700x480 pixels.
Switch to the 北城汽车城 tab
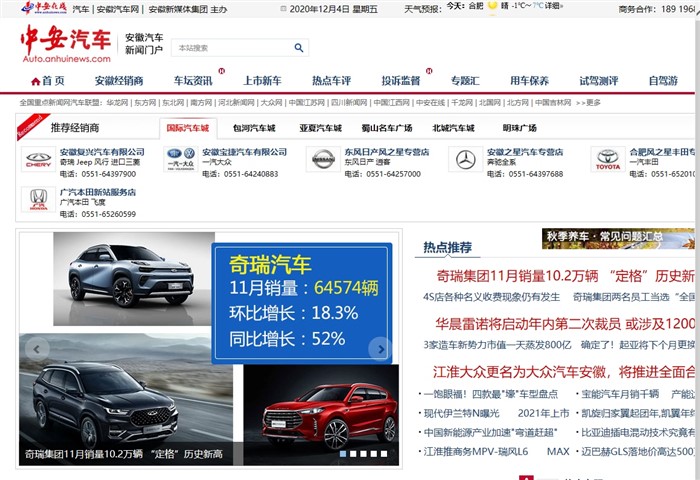coord(453,128)
